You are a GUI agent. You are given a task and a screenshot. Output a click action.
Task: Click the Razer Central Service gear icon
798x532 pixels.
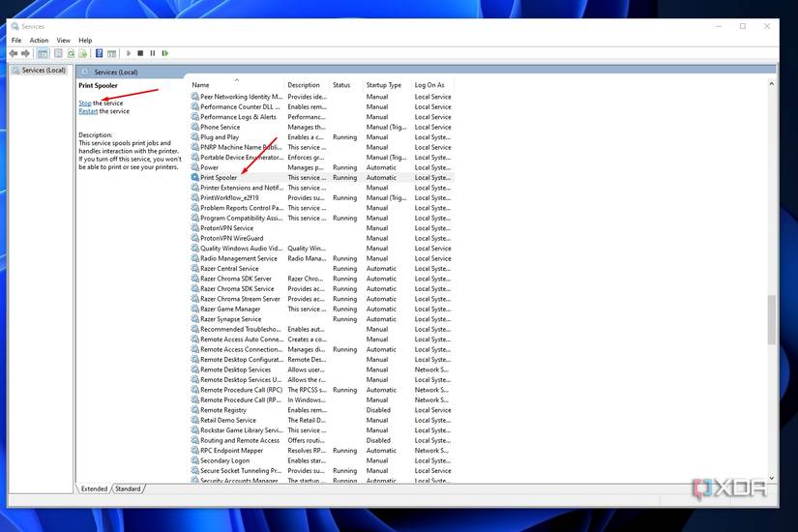pos(195,268)
